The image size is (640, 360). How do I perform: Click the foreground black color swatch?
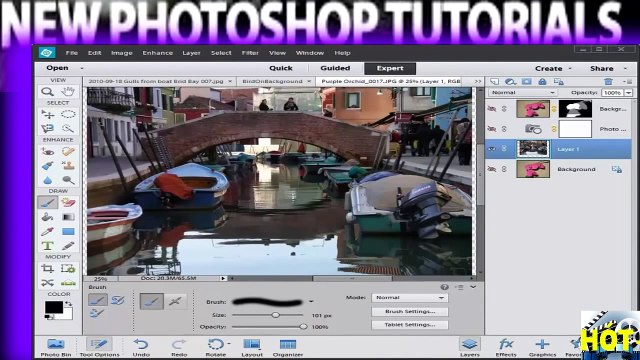[53, 307]
